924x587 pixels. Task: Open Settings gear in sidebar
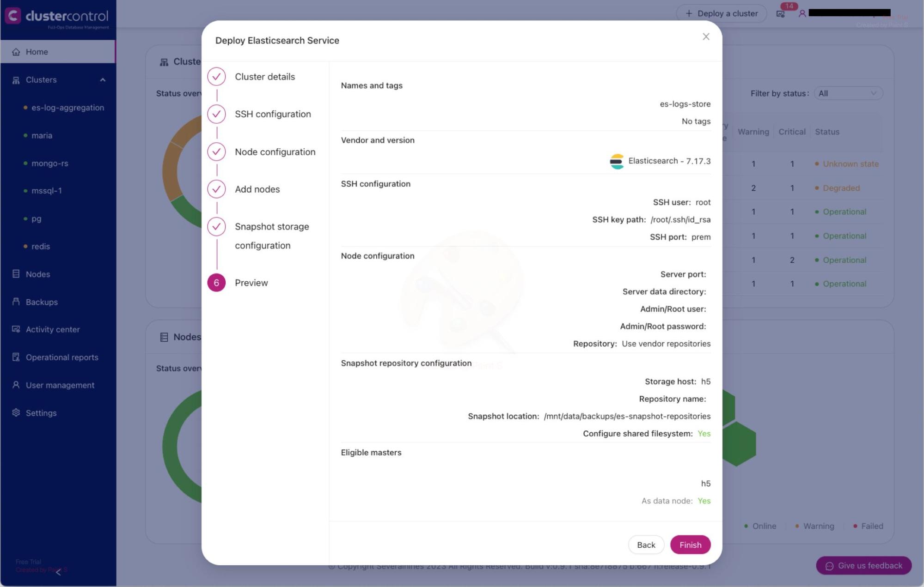[x=16, y=412]
